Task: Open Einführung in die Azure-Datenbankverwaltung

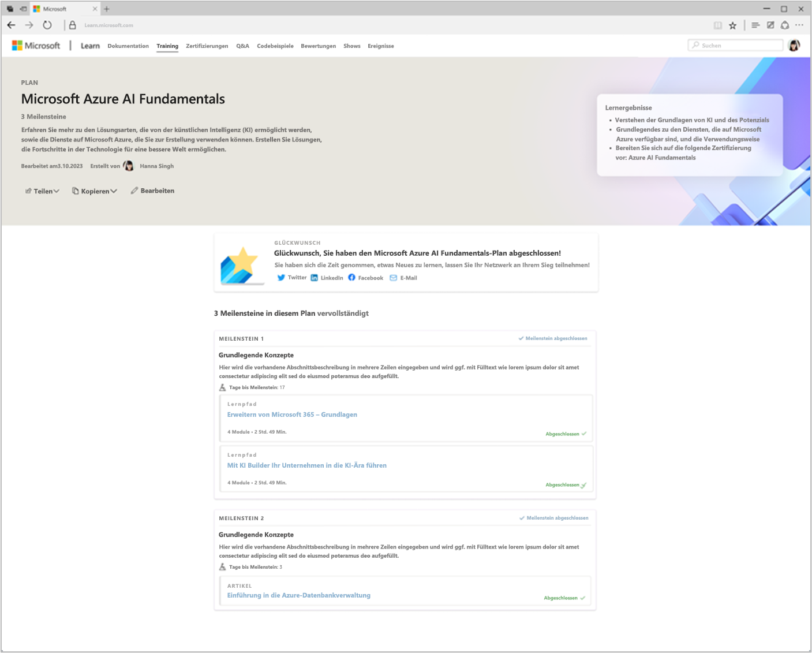Action: coord(298,595)
